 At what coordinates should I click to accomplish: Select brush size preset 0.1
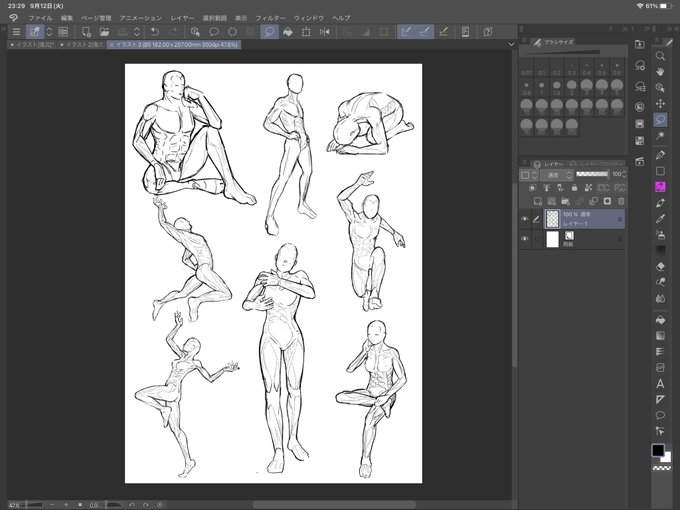541,69
